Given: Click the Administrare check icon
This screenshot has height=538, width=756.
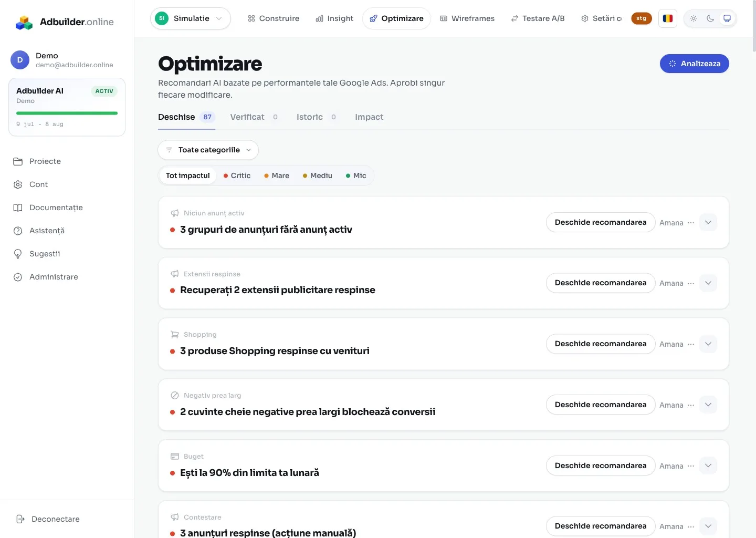Looking at the screenshot, I should click(x=18, y=277).
